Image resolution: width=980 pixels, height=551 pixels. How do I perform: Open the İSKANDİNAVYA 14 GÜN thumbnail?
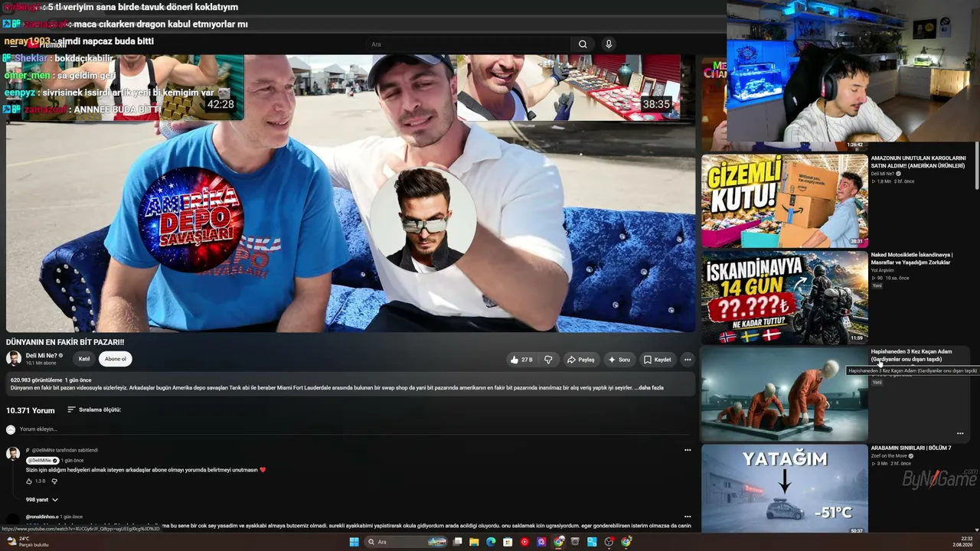click(785, 298)
